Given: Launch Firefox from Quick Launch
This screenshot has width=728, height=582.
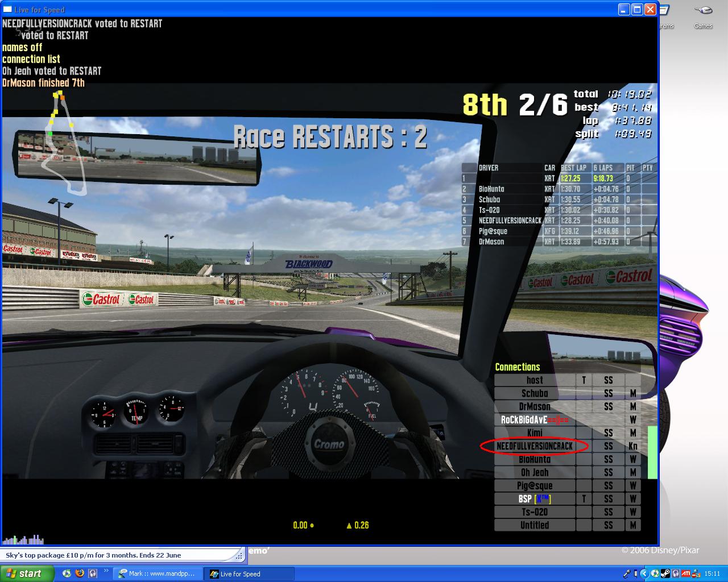Looking at the screenshot, I should pos(80,573).
